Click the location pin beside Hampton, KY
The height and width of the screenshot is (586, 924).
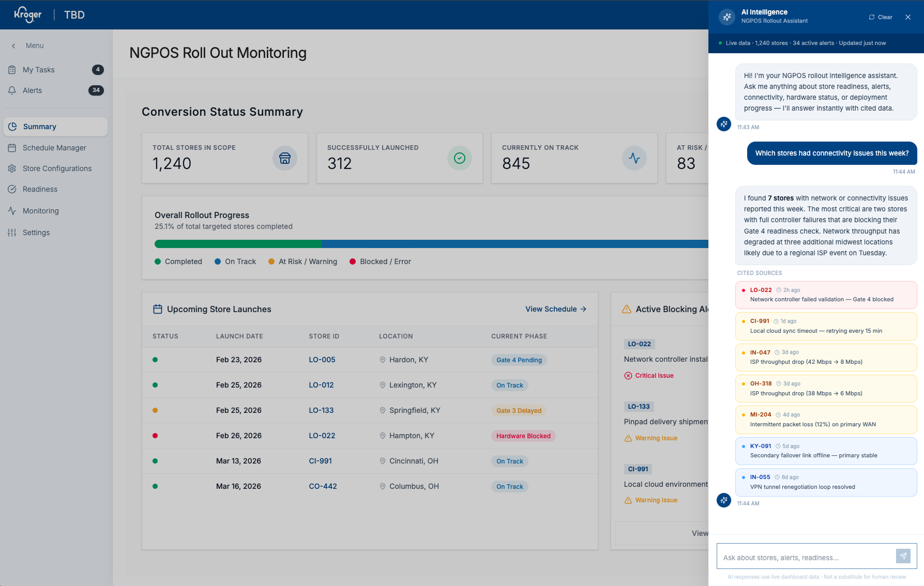click(383, 436)
